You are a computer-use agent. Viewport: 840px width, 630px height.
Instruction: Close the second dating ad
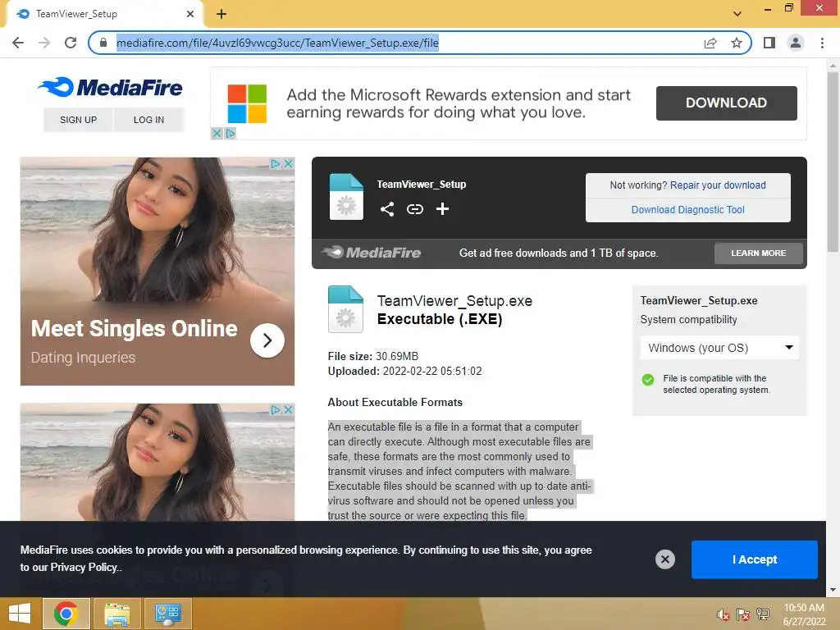288,410
